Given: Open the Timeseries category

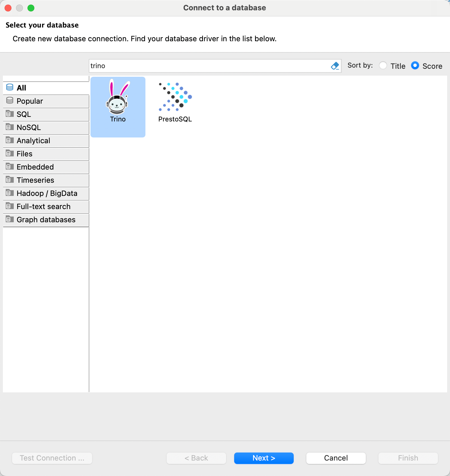Looking at the screenshot, I should 46,180.
